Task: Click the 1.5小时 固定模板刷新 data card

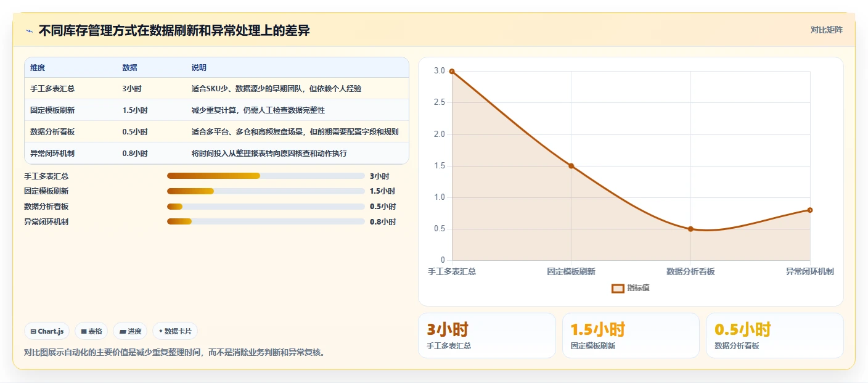Action: 631,336
